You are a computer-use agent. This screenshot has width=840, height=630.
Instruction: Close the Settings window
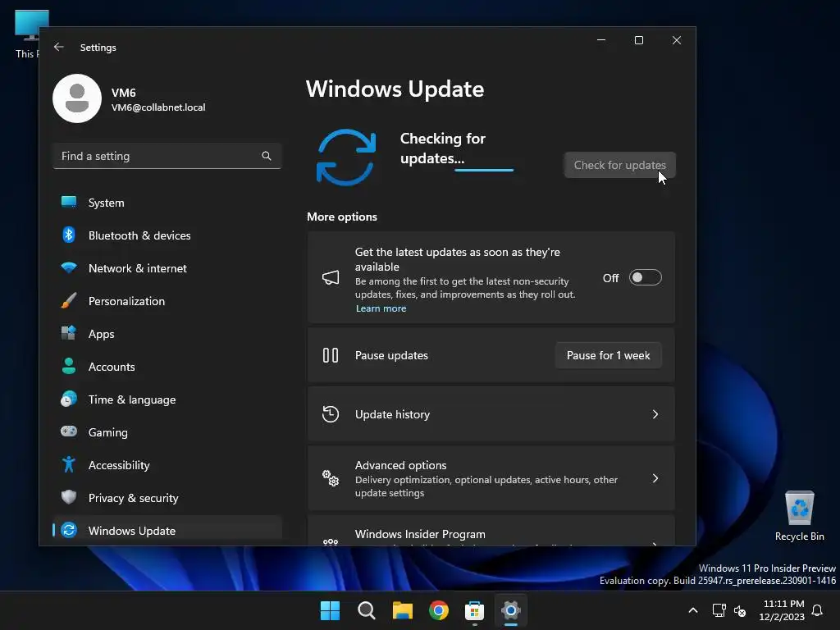[x=677, y=40]
